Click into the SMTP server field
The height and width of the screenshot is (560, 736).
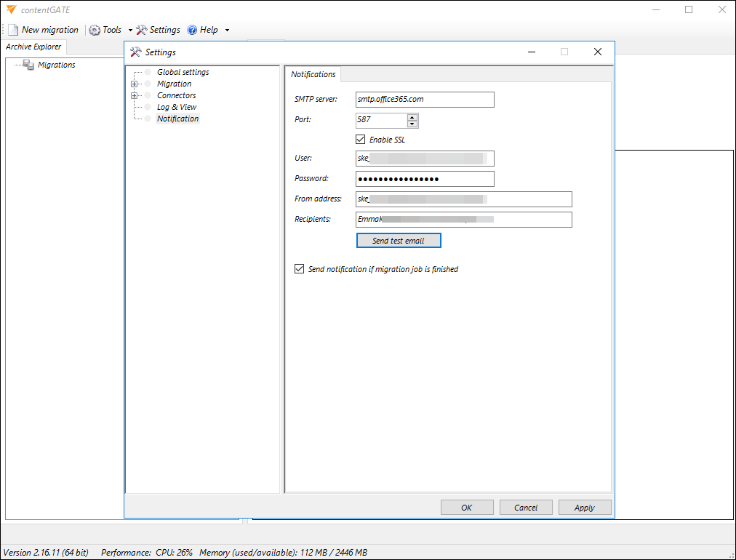[425, 99]
